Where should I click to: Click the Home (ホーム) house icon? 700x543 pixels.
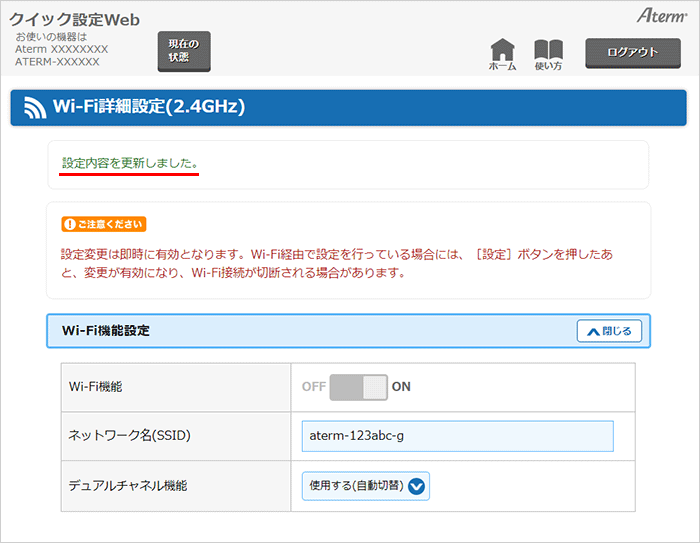(x=503, y=50)
